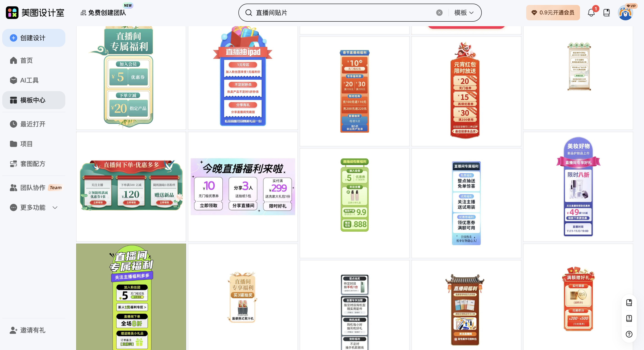Click the 创建设计 button

pos(34,38)
